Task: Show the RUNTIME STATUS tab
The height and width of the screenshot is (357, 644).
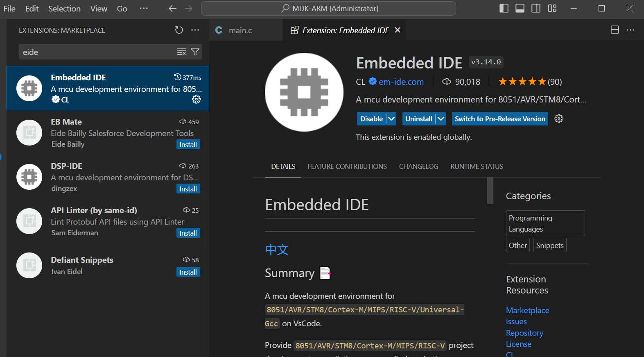Action: click(477, 166)
